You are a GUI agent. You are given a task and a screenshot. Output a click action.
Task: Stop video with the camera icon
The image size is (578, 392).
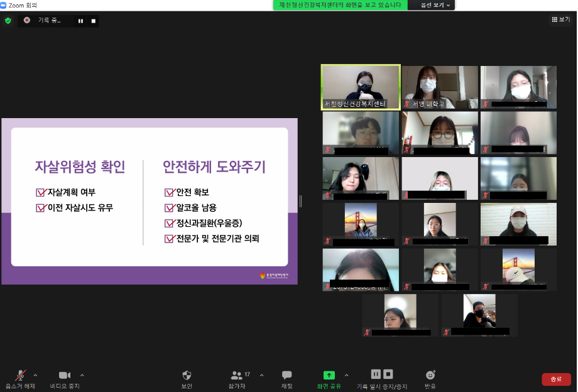tap(65, 375)
